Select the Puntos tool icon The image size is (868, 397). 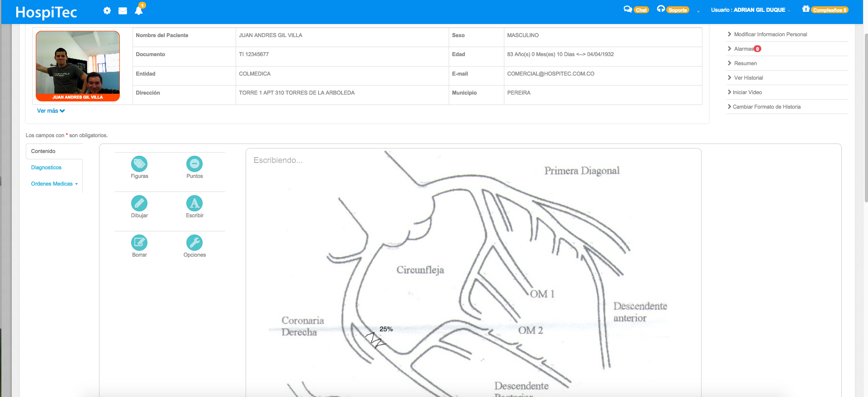194,164
